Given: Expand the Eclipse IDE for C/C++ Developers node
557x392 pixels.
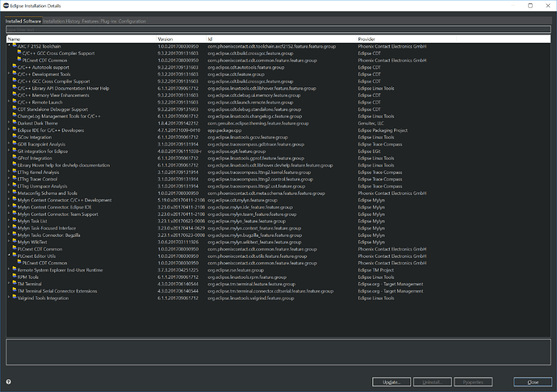Looking at the screenshot, I should coord(9,130).
